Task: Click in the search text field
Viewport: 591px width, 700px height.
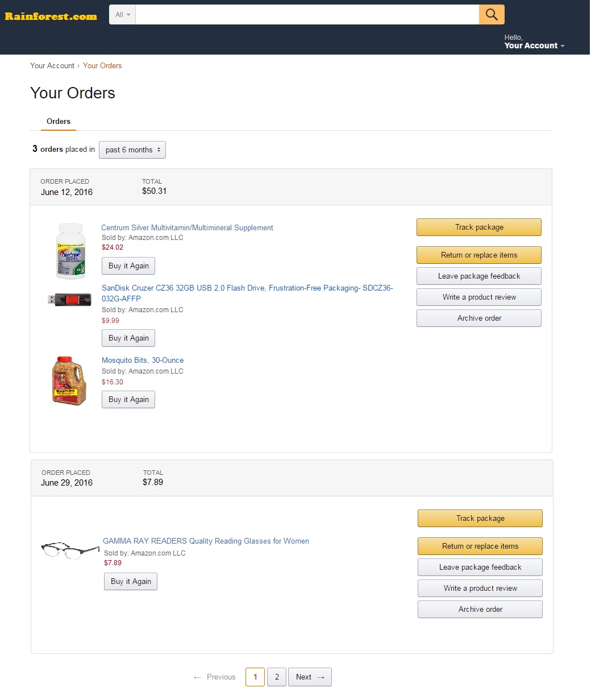Action: [x=307, y=15]
